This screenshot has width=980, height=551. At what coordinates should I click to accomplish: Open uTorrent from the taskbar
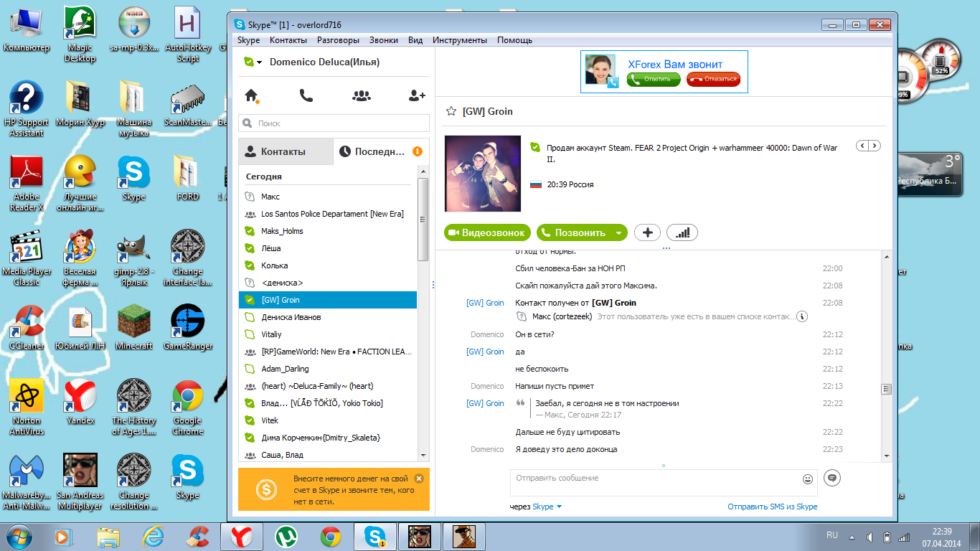pyautogui.click(x=286, y=536)
